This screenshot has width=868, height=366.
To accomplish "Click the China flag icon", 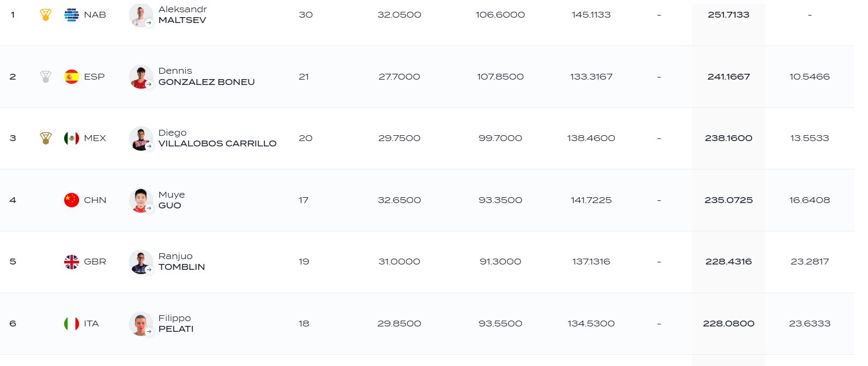I will [x=72, y=200].
